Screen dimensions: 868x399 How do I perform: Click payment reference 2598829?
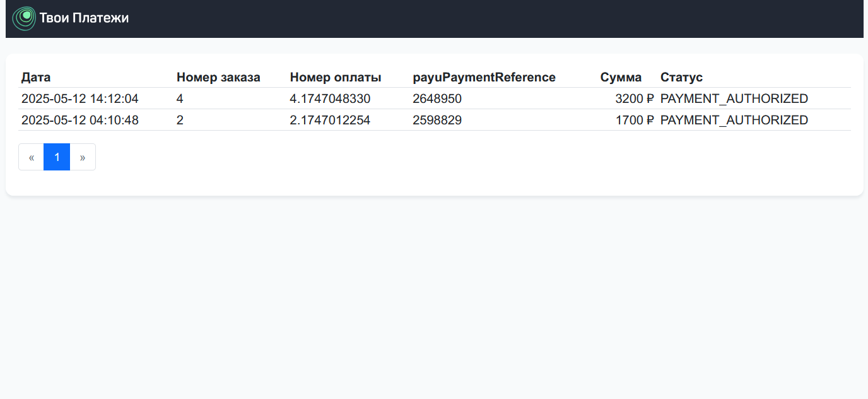(437, 120)
